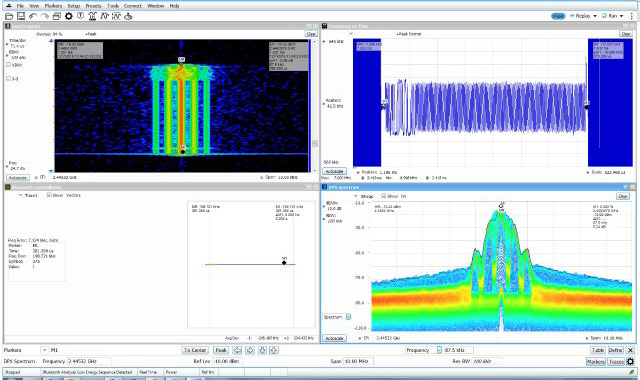
Task: Click the To Center button
Action: tap(195, 350)
